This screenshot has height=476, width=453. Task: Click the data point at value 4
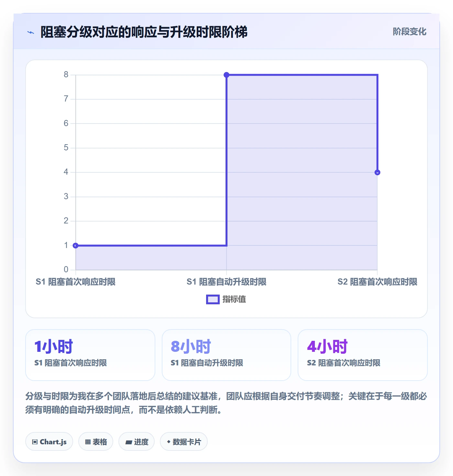377,172
